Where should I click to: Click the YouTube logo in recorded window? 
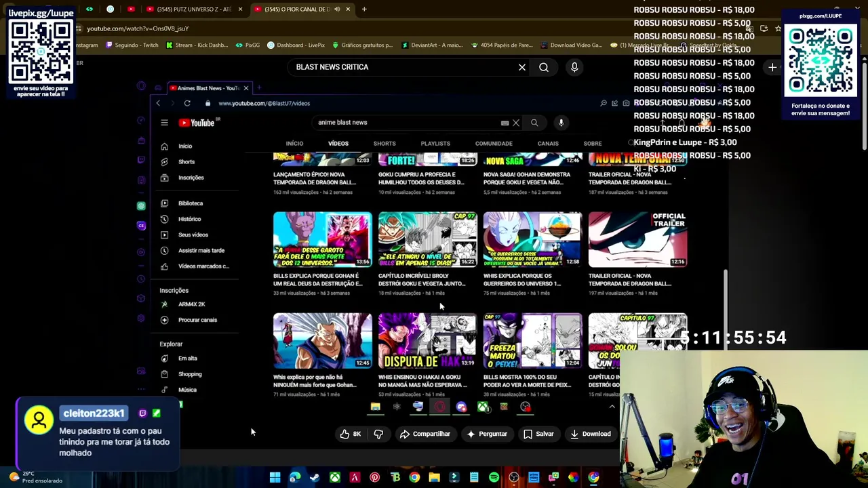[x=197, y=123]
